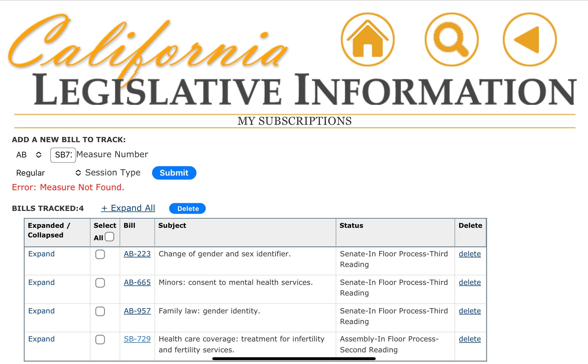Open the AB-665 bill link

tap(137, 282)
